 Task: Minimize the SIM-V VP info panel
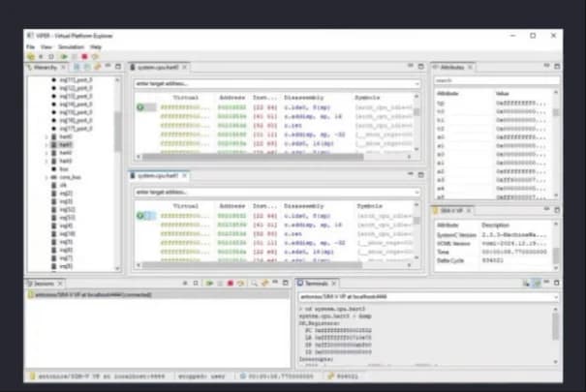tap(546, 209)
